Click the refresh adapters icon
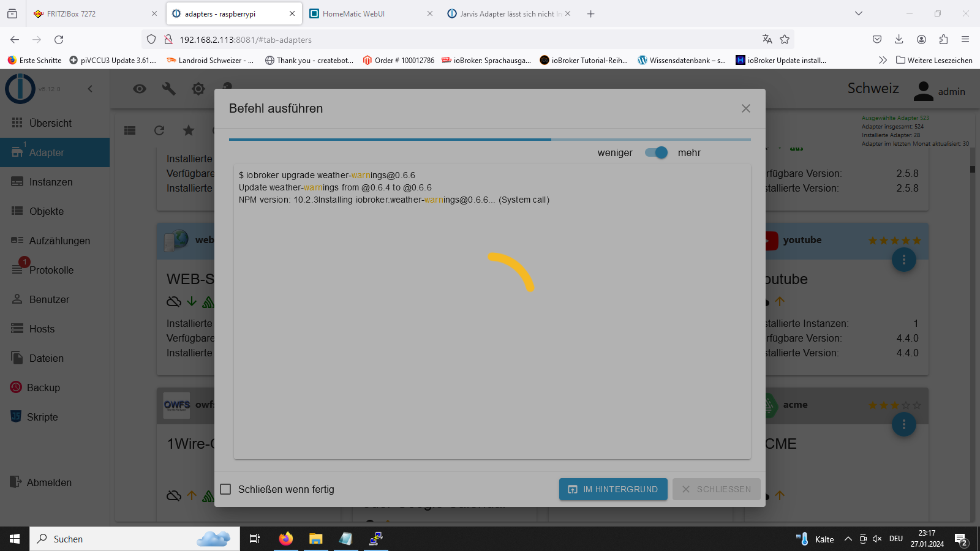The height and width of the screenshot is (551, 980). tap(159, 130)
